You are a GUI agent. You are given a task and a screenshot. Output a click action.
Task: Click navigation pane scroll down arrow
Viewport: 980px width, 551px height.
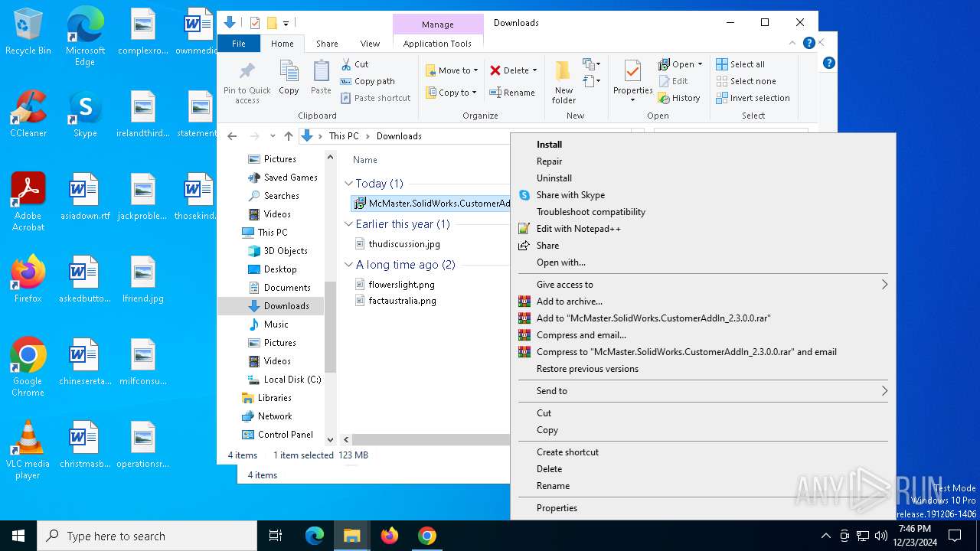(331, 440)
